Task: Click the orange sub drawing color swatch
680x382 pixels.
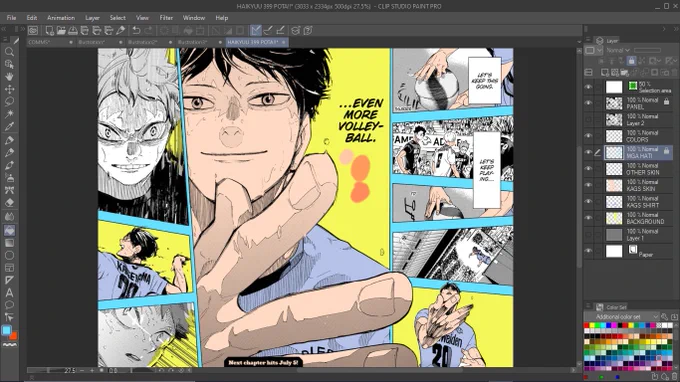Action: [x=14, y=336]
